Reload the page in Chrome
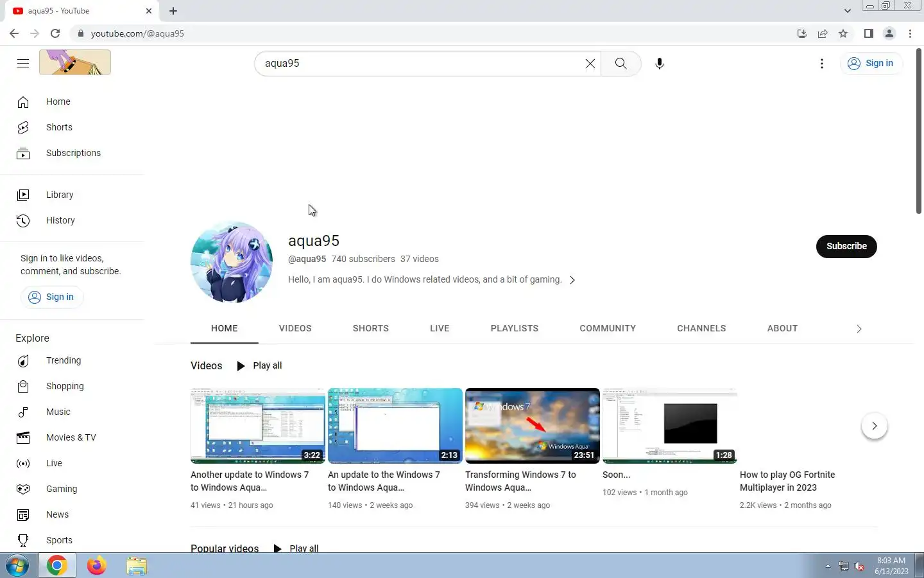The width and height of the screenshot is (924, 578). 55,33
